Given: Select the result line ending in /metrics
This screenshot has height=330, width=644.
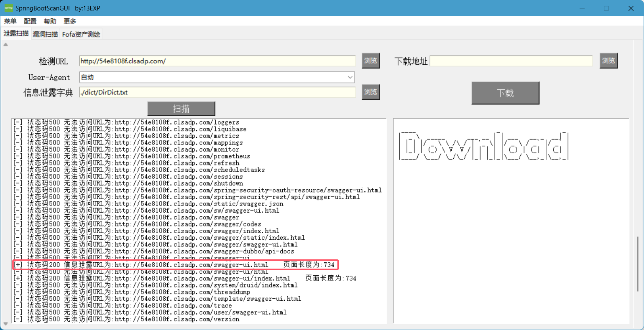Looking at the screenshot, I should (126, 136).
